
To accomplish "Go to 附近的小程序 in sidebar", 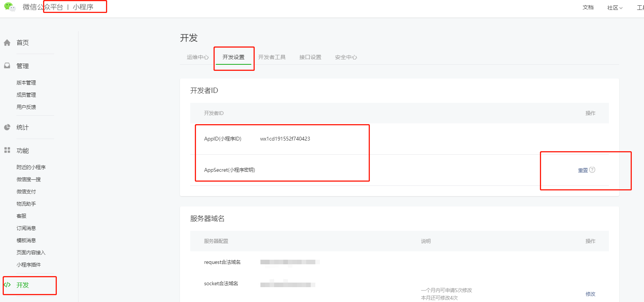I will point(31,167).
